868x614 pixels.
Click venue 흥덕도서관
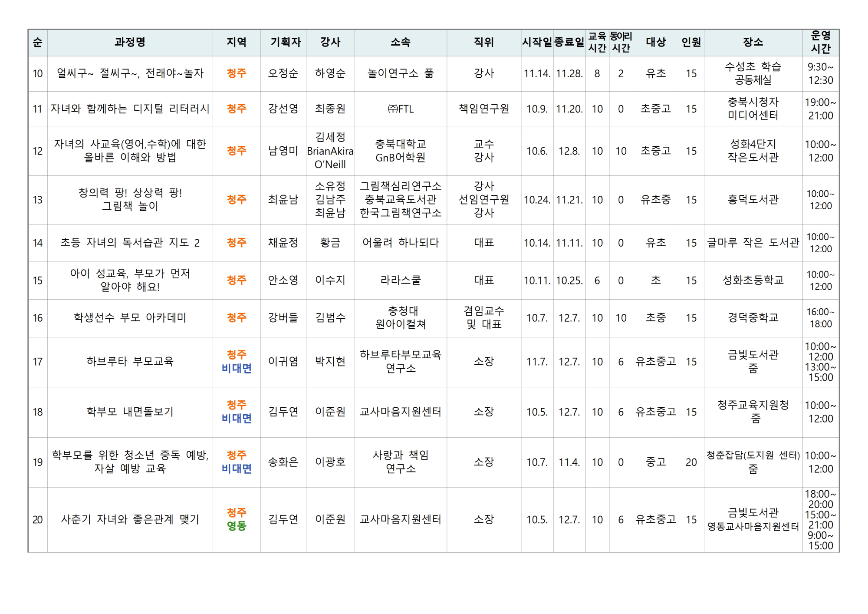753,199
